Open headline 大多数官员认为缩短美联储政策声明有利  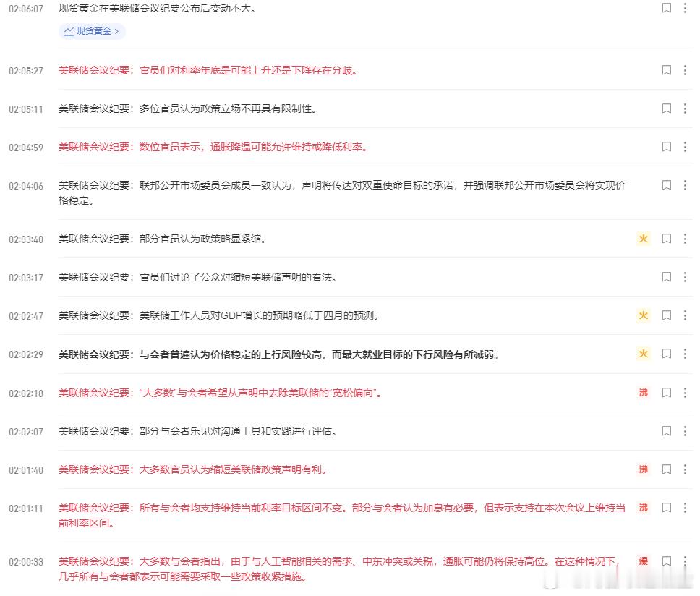coord(193,470)
